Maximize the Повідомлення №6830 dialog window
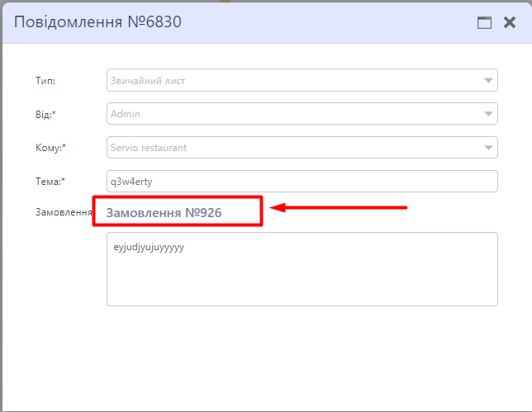The width and height of the screenshot is (532, 412). (x=485, y=22)
